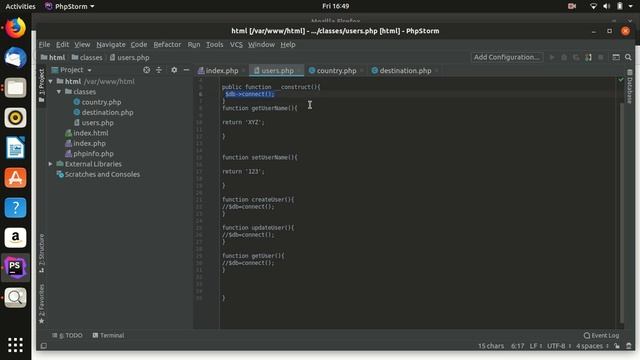Click Search Everywhere magnifier

(628, 58)
